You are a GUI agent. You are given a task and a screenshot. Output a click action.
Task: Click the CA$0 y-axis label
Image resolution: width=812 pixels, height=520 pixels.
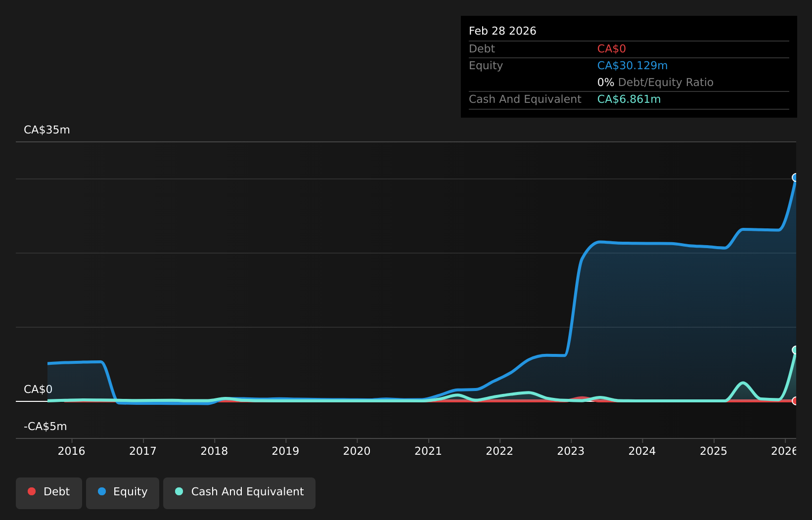(x=38, y=390)
